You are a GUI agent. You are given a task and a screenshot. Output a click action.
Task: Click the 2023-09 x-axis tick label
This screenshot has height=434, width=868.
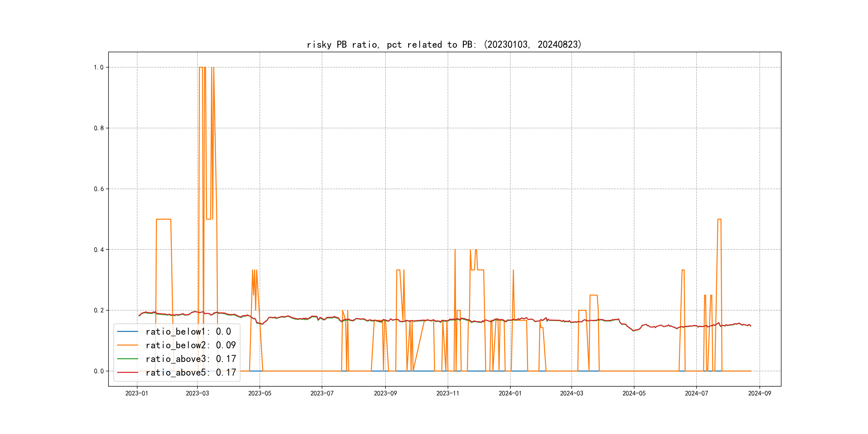tap(385, 394)
